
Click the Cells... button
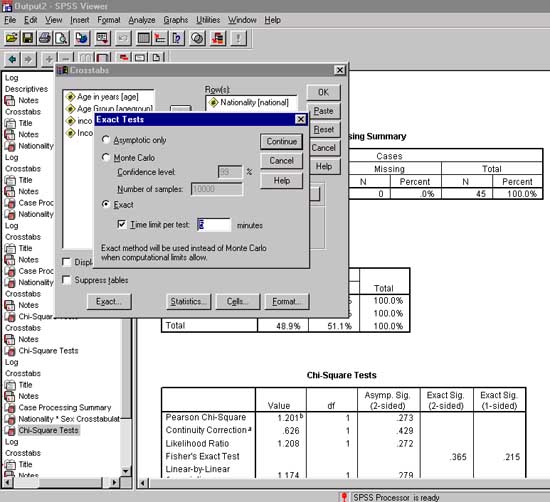coord(237,302)
